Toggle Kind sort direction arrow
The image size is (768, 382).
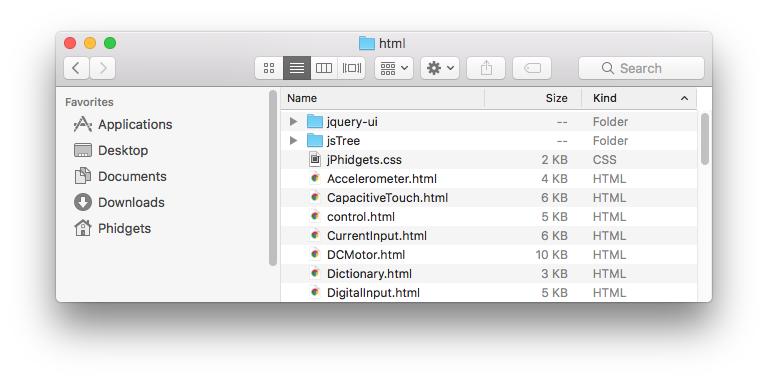tap(684, 98)
